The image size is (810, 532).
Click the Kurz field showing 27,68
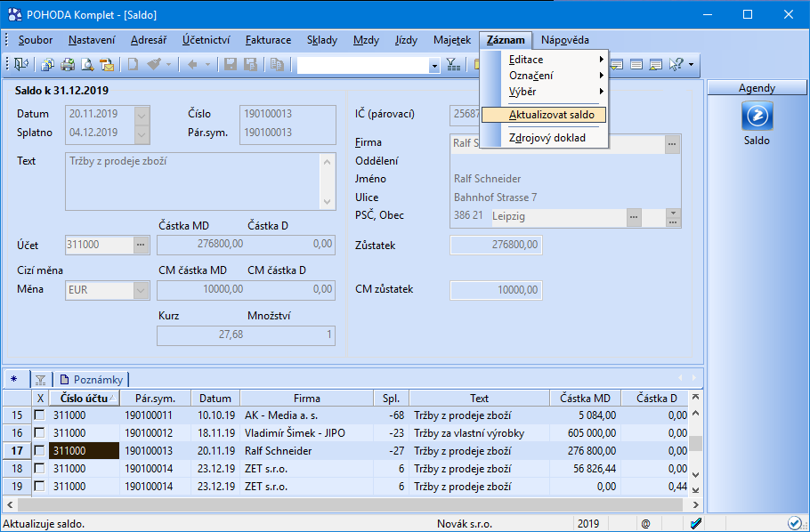[201, 335]
